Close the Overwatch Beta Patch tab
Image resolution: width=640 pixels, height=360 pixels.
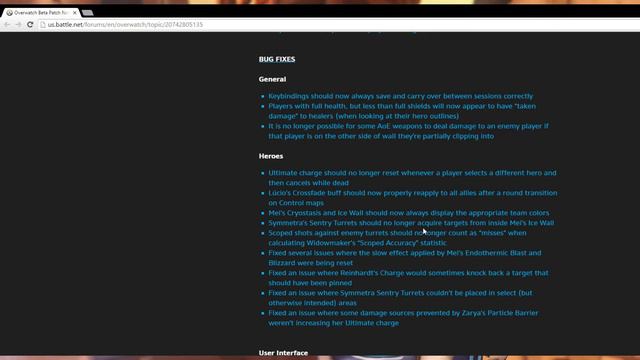pyautogui.click(x=75, y=13)
